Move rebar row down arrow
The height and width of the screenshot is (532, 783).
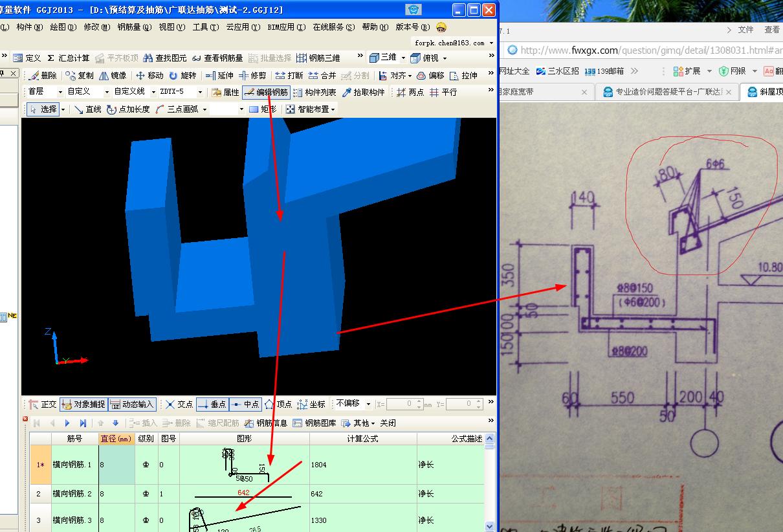(x=116, y=423)
